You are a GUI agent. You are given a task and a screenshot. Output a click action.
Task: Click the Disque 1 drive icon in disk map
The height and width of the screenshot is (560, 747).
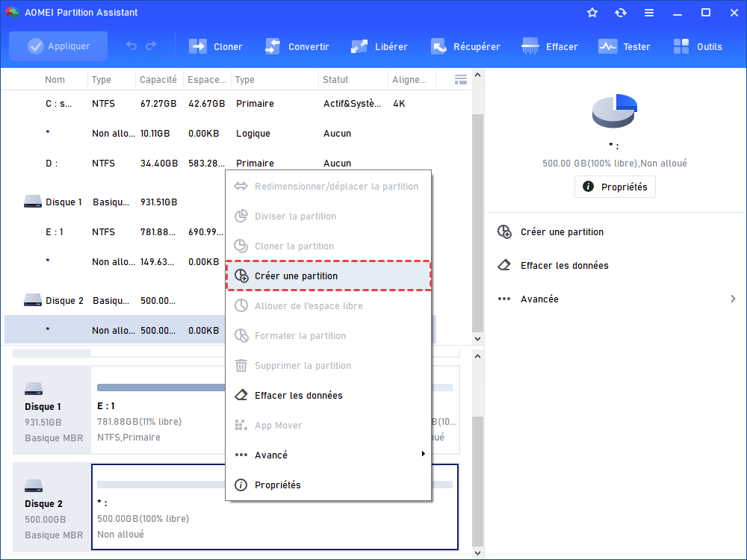click(34, 388)
